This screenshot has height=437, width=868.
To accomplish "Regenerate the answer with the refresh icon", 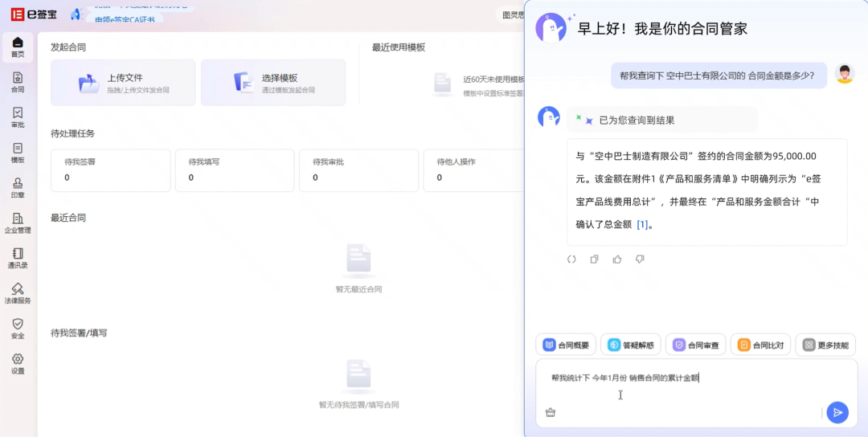I will [x=571, y=259].
